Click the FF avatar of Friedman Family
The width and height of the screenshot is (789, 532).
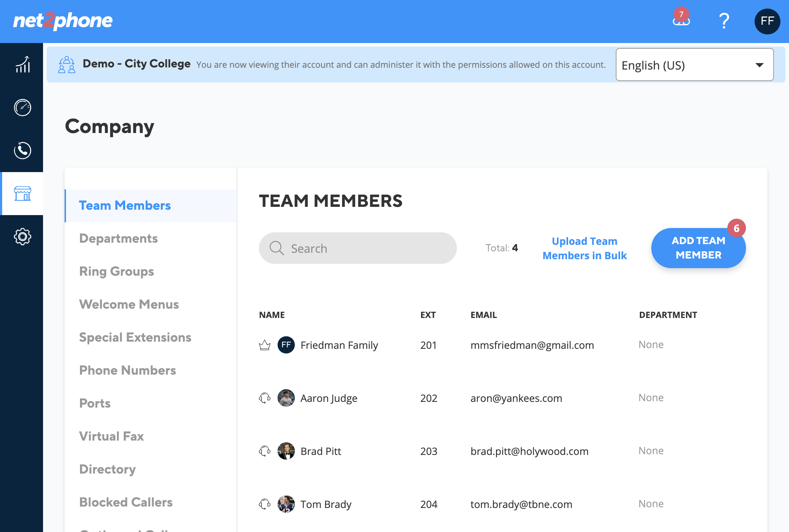[286, 345]
